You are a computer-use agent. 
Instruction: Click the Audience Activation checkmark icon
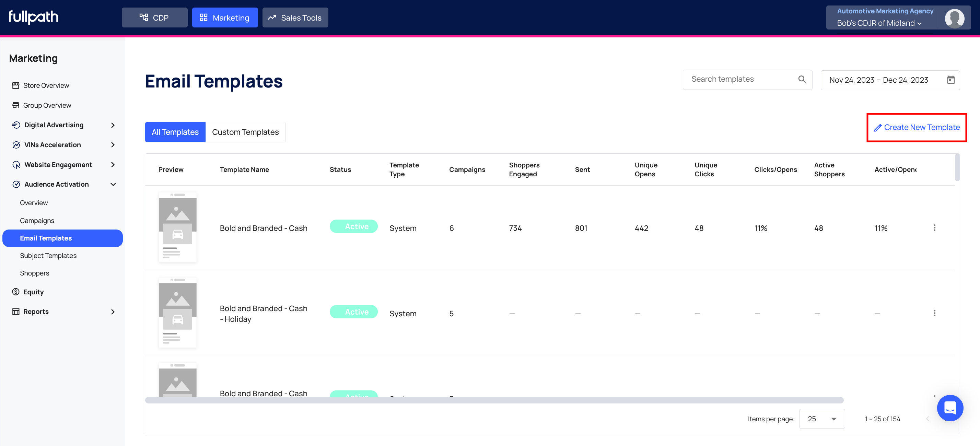pos(16,184)
